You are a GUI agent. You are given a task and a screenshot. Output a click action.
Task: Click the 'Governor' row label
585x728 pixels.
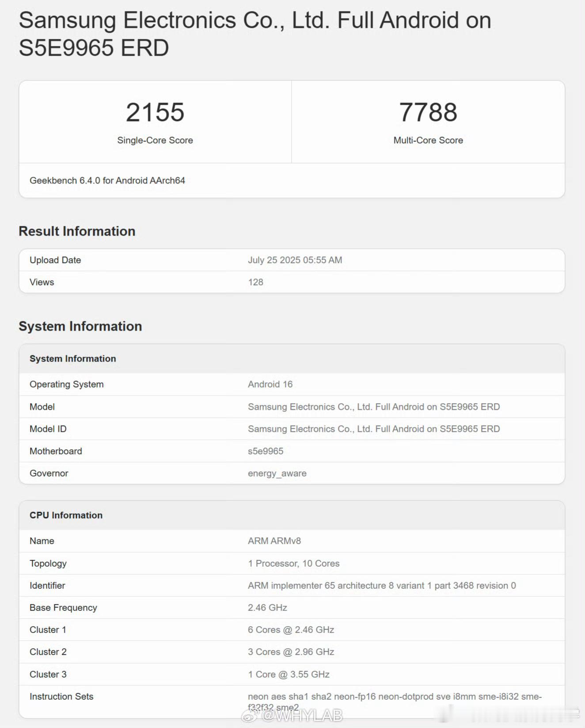[x=49, y=473]
